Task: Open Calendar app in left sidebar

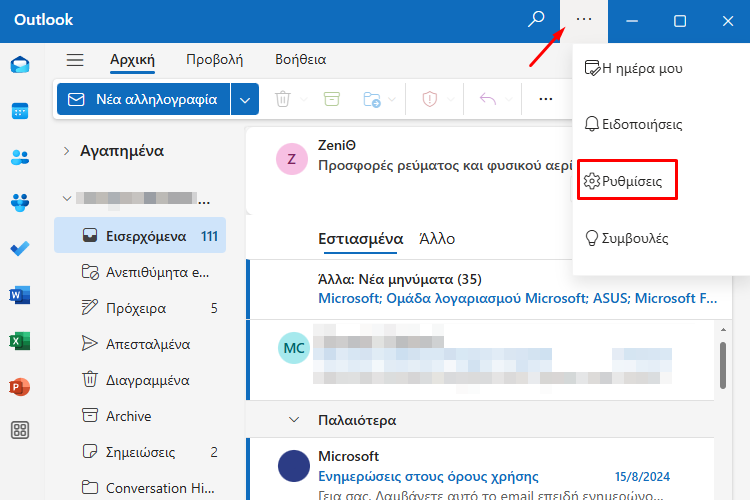Action: pos(20,111)
